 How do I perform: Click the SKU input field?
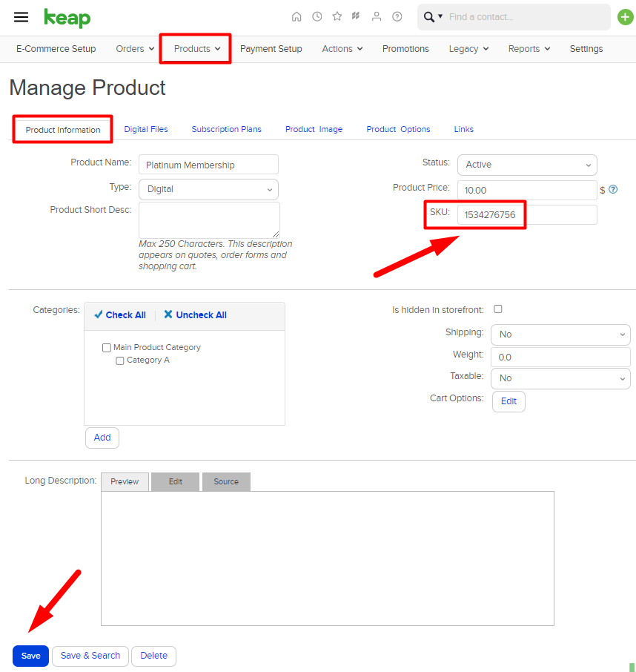point(527,214)
